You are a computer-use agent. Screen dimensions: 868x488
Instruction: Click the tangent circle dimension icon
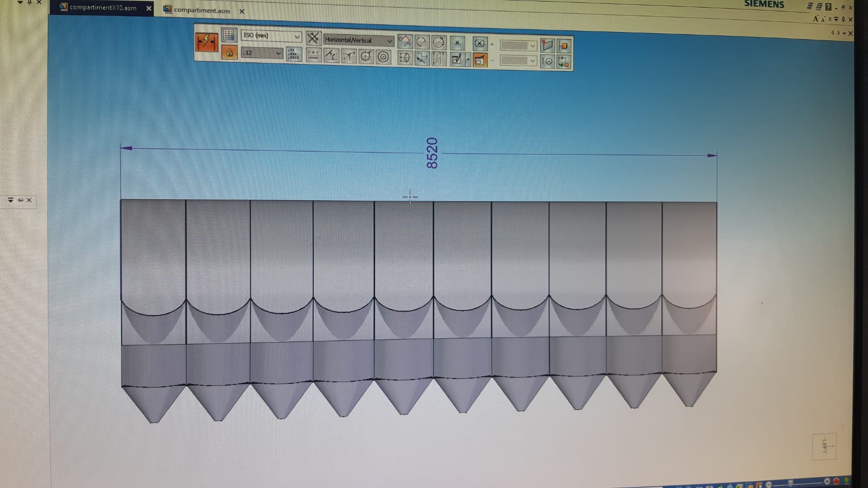(x=439, y=42)
